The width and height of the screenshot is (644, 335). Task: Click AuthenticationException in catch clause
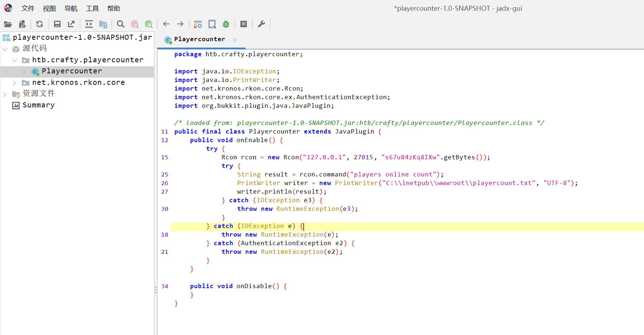(x=286, y=243)
